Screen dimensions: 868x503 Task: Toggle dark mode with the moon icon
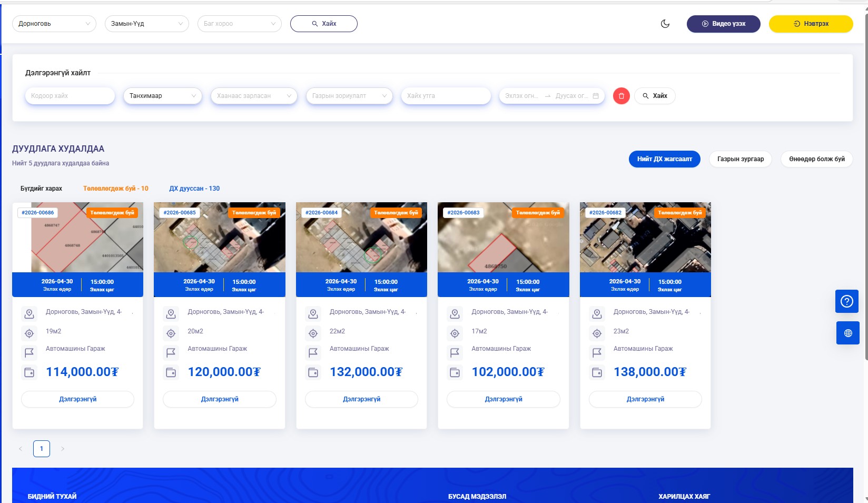[665, 24]
